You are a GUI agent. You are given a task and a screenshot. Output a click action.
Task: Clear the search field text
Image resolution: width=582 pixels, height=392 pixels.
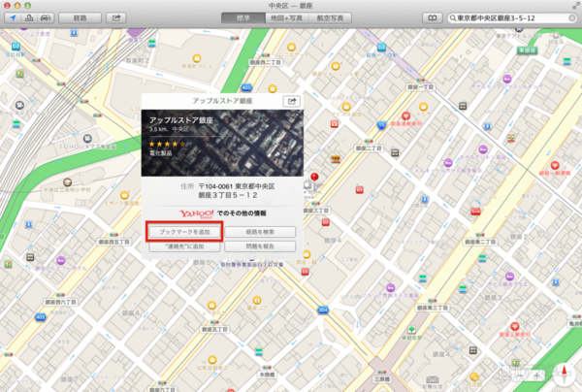pos(572,17)
